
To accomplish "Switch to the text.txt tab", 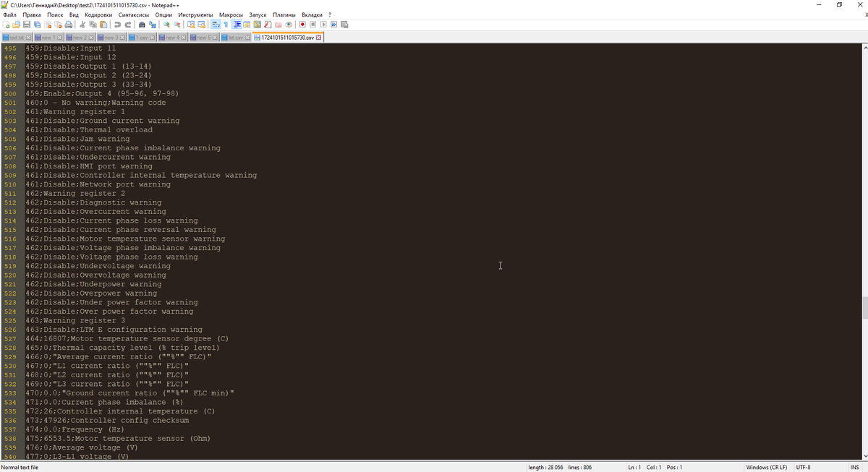I will tap(17, 38).
